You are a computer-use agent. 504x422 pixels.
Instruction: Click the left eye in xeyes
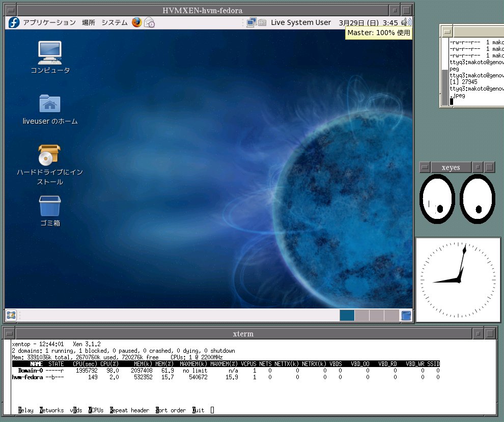tap(437, 199)
